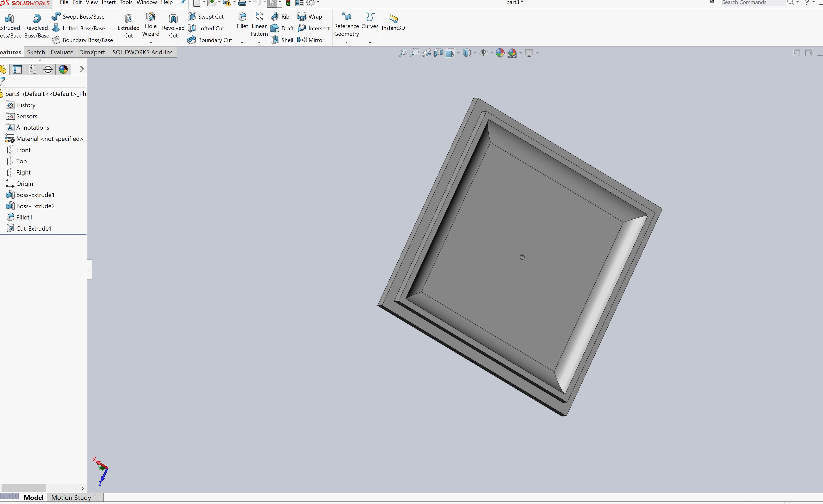Choose the Boundary Cut tool
The image size is (823, 504).
[x=210, y=40]
